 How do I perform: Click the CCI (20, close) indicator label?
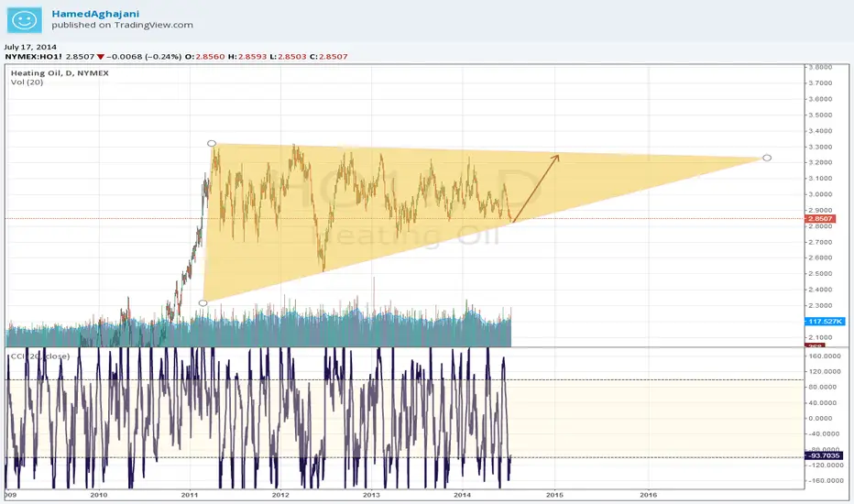[x=40, y=356]
